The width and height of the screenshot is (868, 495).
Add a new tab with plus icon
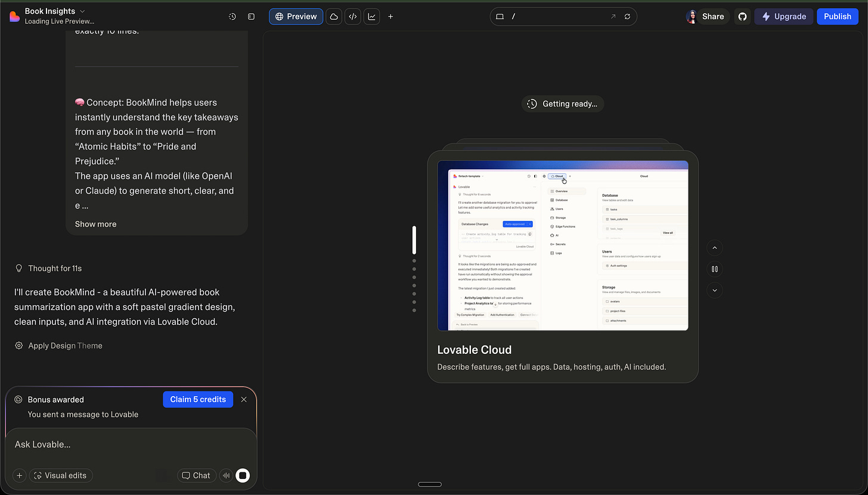390,17
